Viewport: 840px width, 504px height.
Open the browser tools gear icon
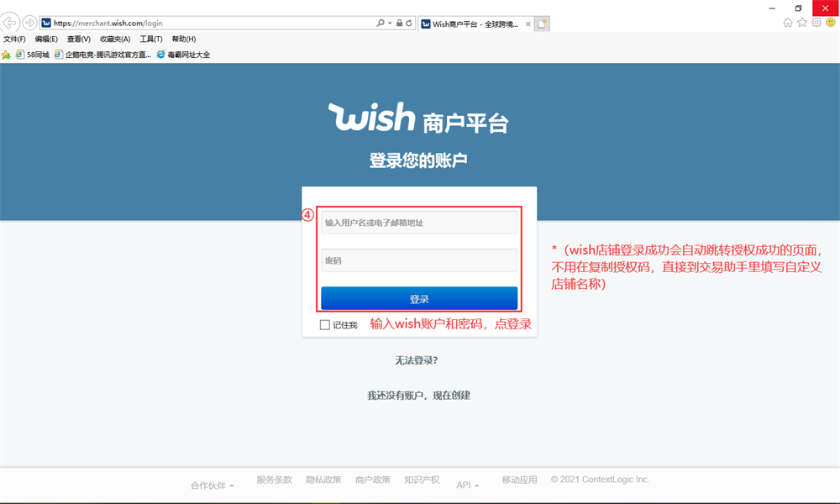816,23
